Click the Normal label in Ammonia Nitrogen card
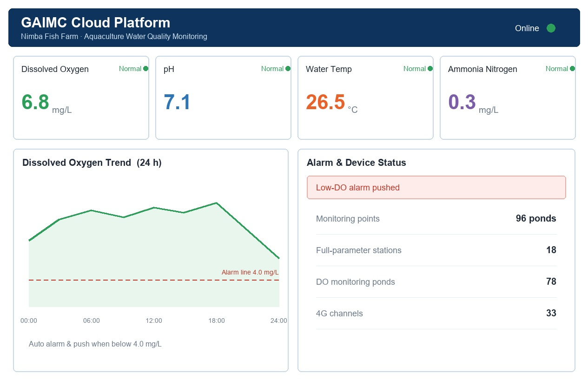The height and width of the screenshot is (386, 588). point(557,69)
